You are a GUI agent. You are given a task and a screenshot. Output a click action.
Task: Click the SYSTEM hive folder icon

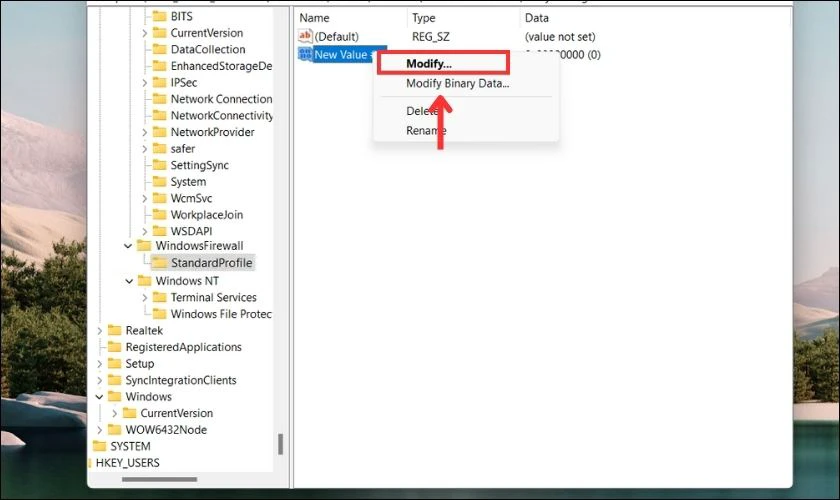point(100,446)
